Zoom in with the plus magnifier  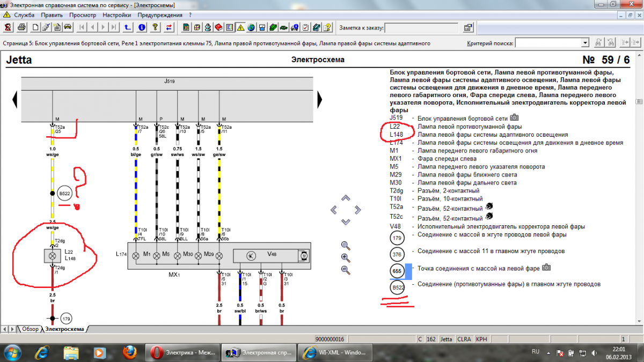[346, 258]
